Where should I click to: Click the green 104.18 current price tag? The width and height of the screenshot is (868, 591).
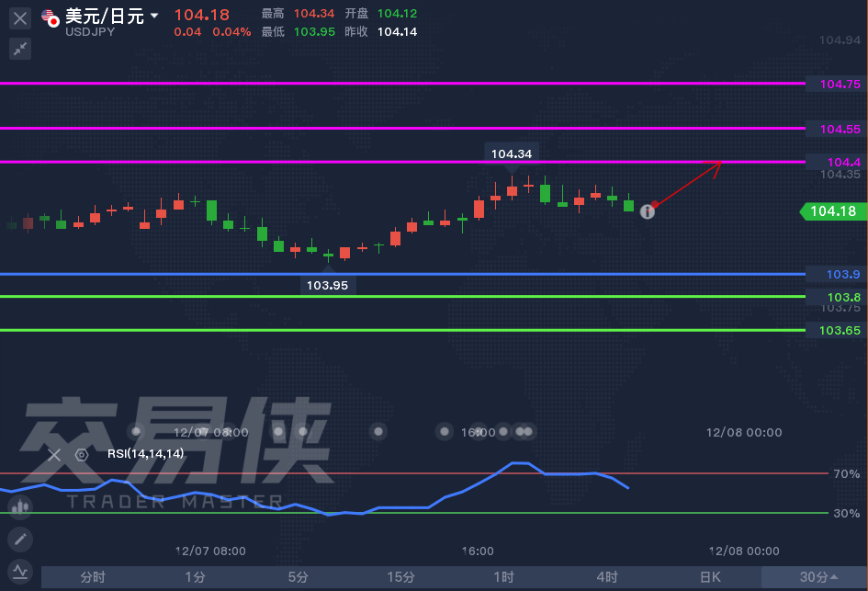[x=834, y=211]
